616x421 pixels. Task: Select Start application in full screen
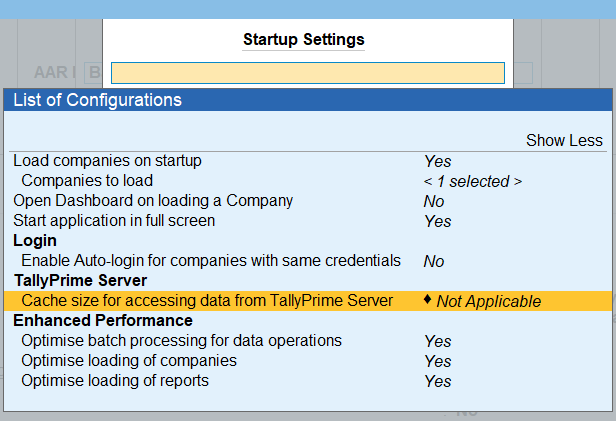113,220
